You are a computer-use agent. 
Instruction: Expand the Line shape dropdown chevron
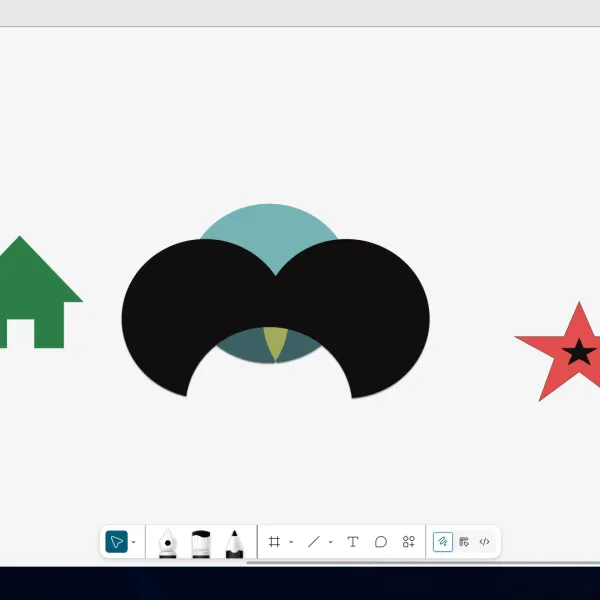tap(331, 542)
